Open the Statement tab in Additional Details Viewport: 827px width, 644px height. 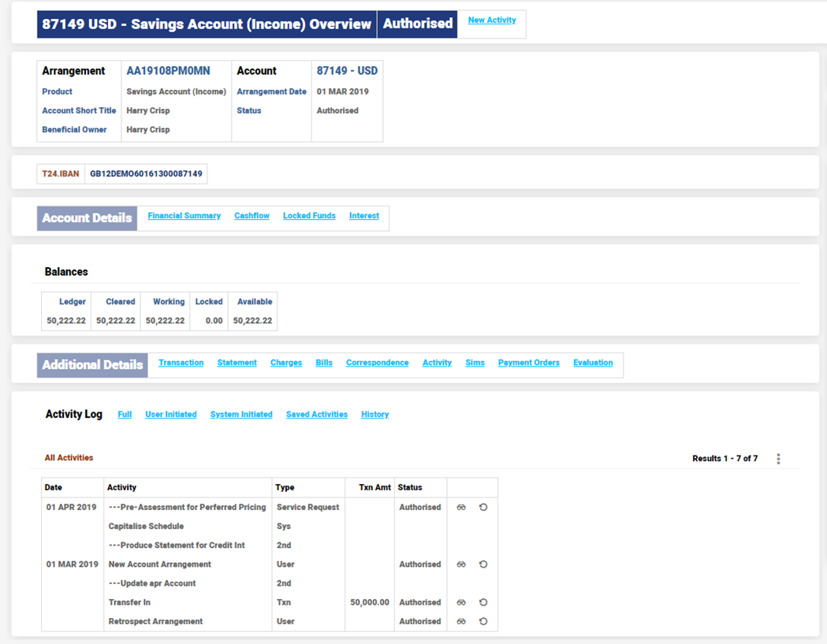[x=237, y=363]
